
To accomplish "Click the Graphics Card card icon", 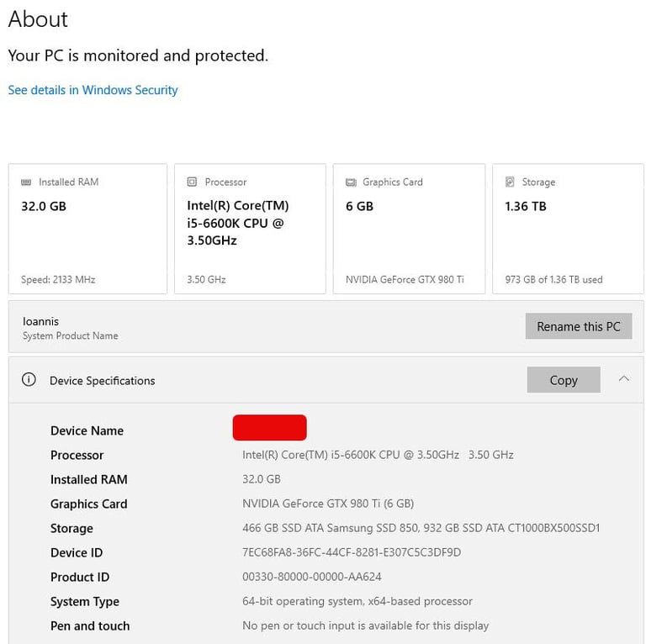I will [351, 182].
